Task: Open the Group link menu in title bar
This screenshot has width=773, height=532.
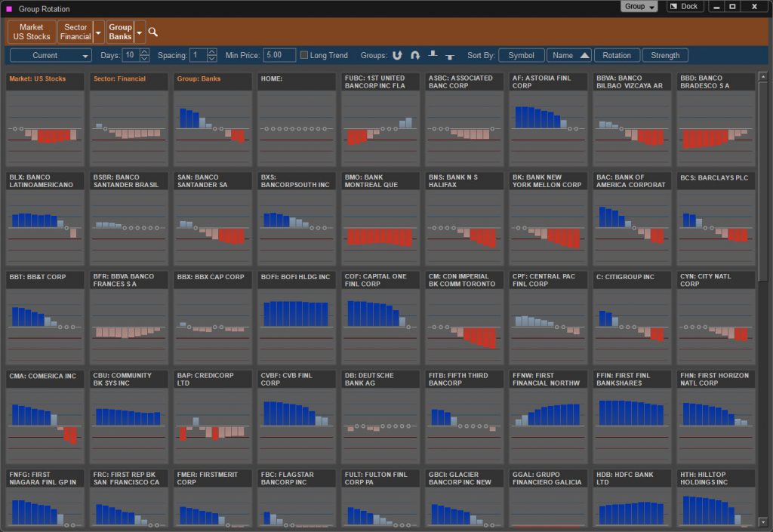Action: 639,6
